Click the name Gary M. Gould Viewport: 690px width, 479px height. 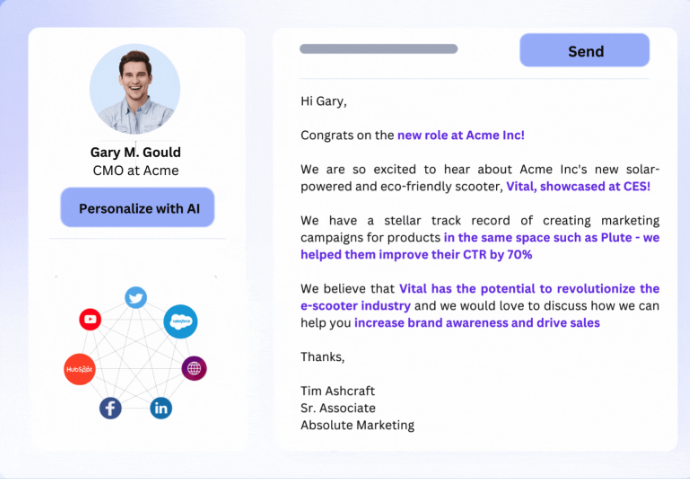136,152
